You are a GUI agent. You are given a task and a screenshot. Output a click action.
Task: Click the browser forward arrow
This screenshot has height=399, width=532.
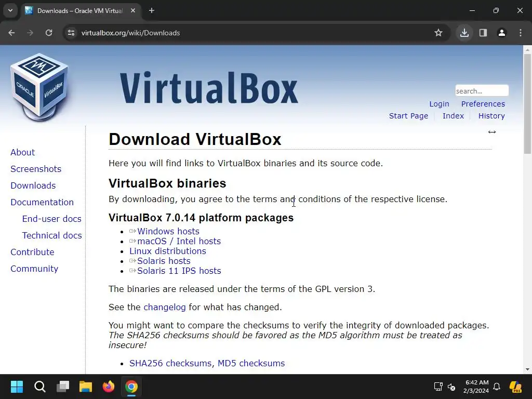30,33
